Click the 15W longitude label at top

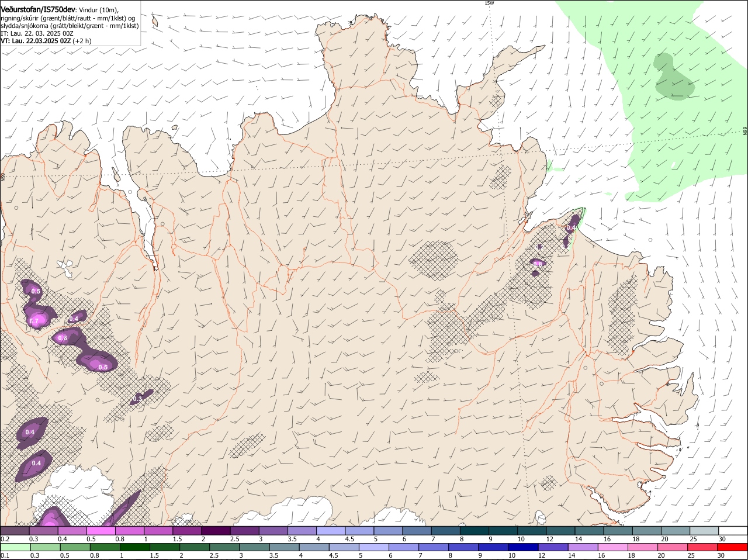click(489, 3)
